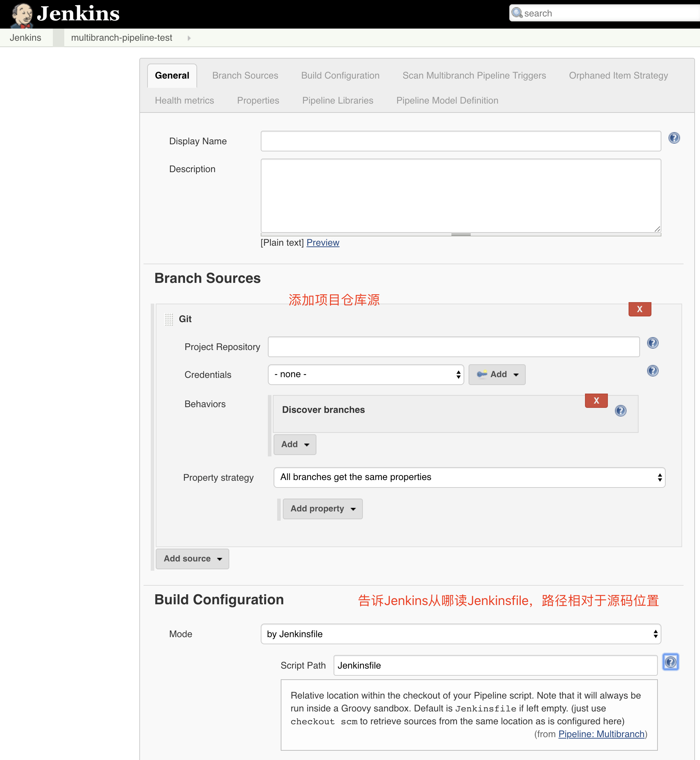Open Property strategy dropdown
Viewport: 700px width, 760px height.
click(469, 477)
